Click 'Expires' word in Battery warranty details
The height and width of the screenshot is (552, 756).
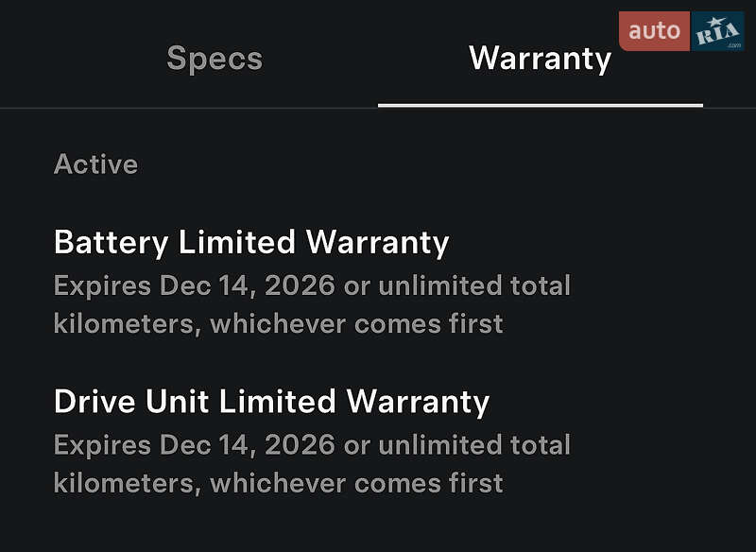coord(102,285)
